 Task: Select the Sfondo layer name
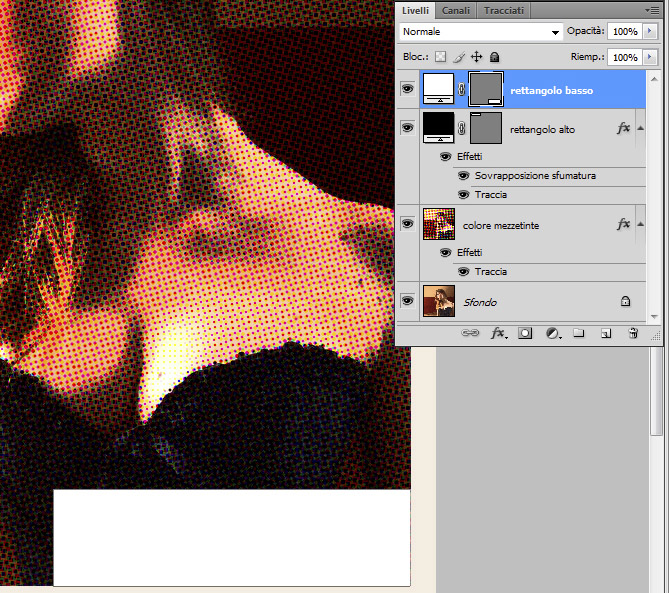pos(480,302)
